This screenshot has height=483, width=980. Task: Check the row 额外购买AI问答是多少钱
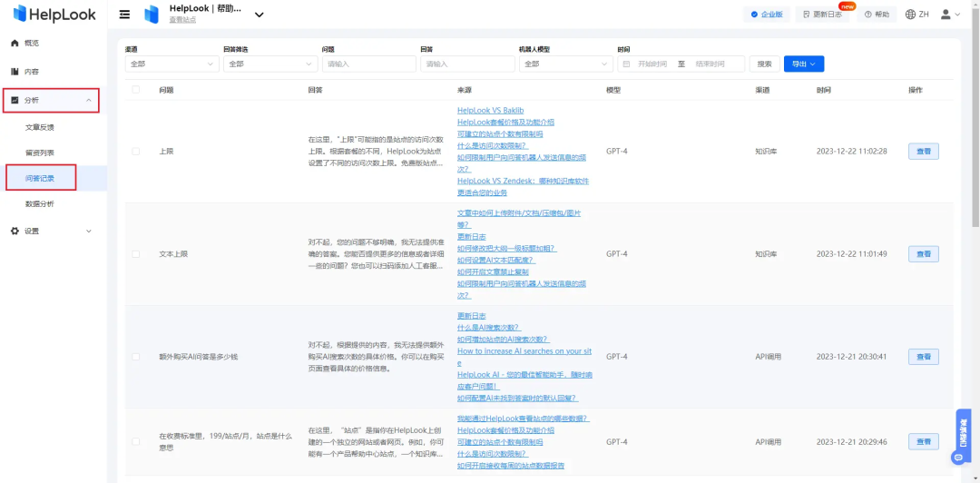coord(135,357)
